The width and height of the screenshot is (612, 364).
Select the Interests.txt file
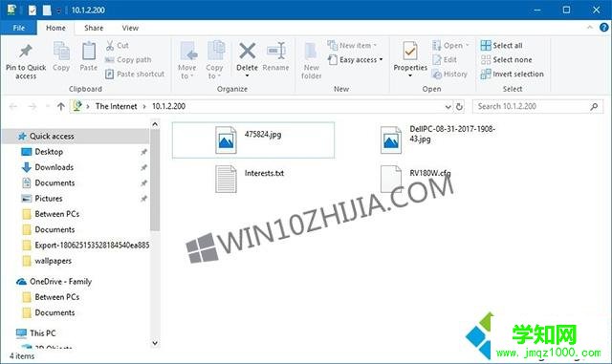[250, 179]
